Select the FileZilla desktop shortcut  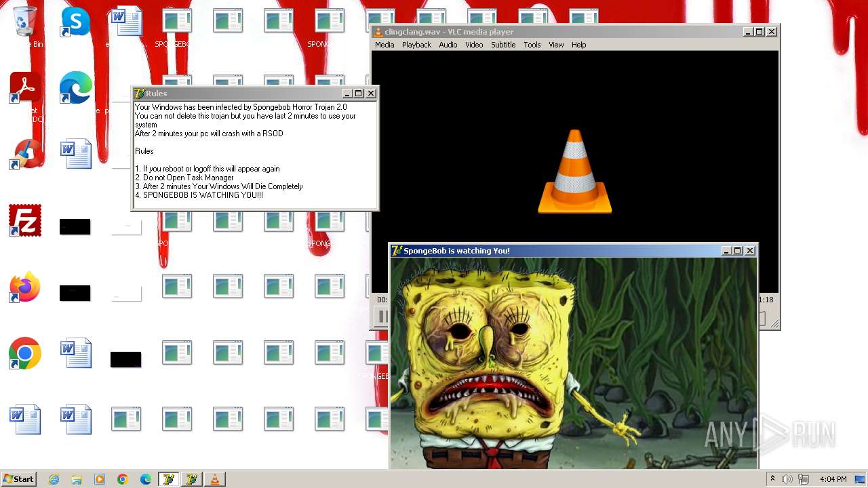point(25,220)
